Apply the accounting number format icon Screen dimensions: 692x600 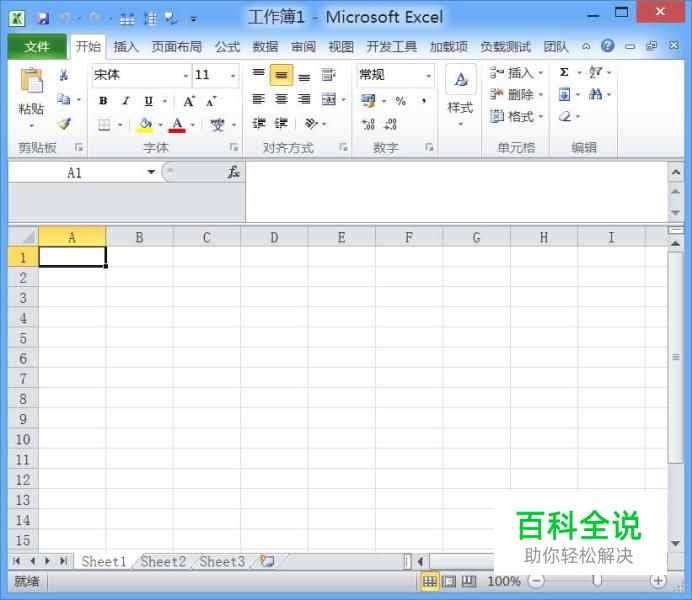pyautogui.click(x=368, y=101)
